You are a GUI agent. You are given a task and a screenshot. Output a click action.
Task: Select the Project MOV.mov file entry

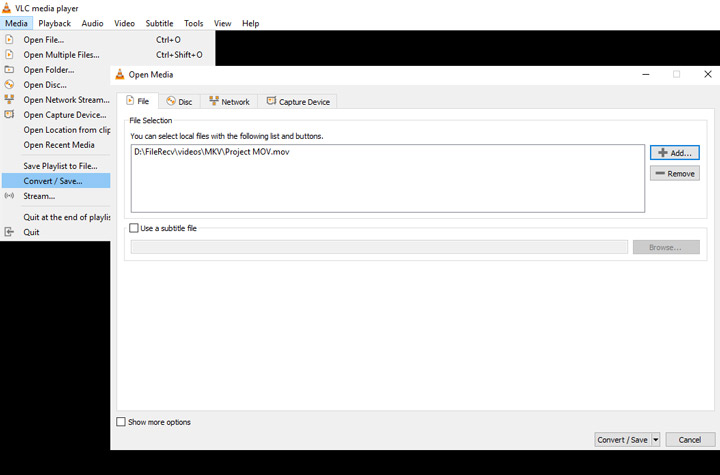(212, 152)
